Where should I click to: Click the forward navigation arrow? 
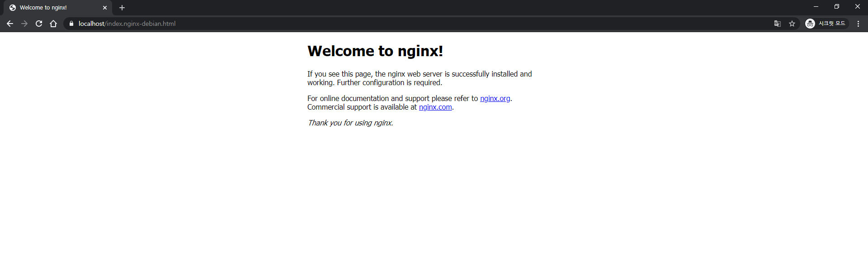(x=24, y=24)
